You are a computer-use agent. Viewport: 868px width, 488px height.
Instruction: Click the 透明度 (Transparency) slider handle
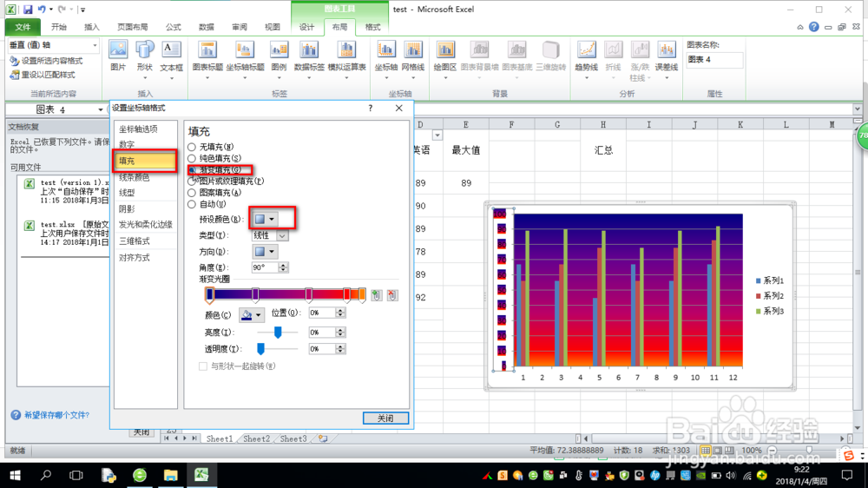tap(260, 348)
